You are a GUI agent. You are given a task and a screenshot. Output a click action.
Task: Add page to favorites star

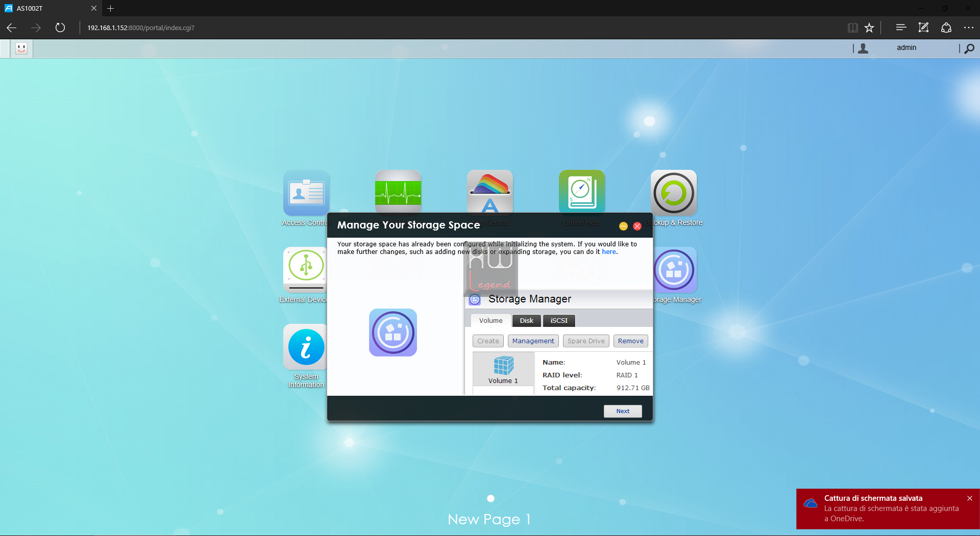tap(869, 28)
